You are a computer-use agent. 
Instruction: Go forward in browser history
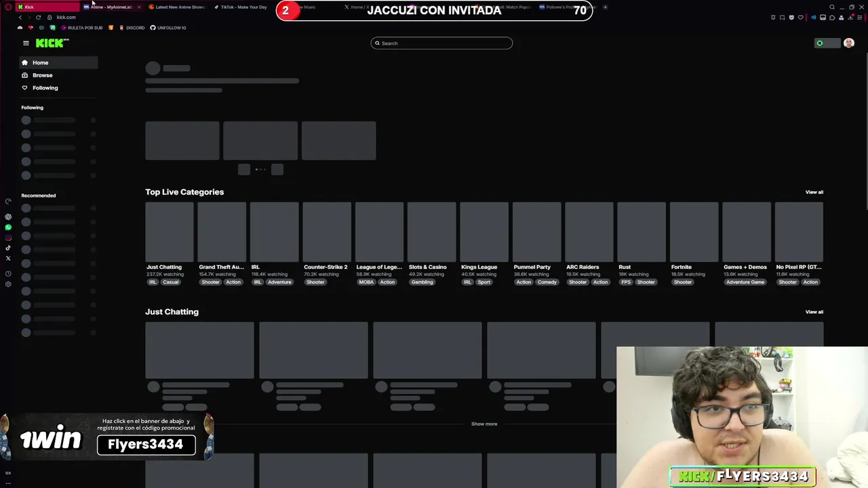[29, 17]
